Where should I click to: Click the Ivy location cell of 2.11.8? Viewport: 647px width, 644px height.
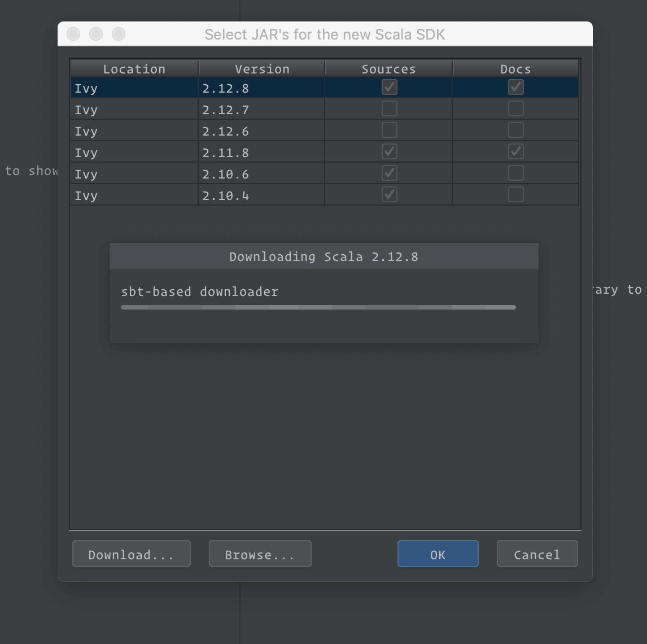[x=134, y=152]
